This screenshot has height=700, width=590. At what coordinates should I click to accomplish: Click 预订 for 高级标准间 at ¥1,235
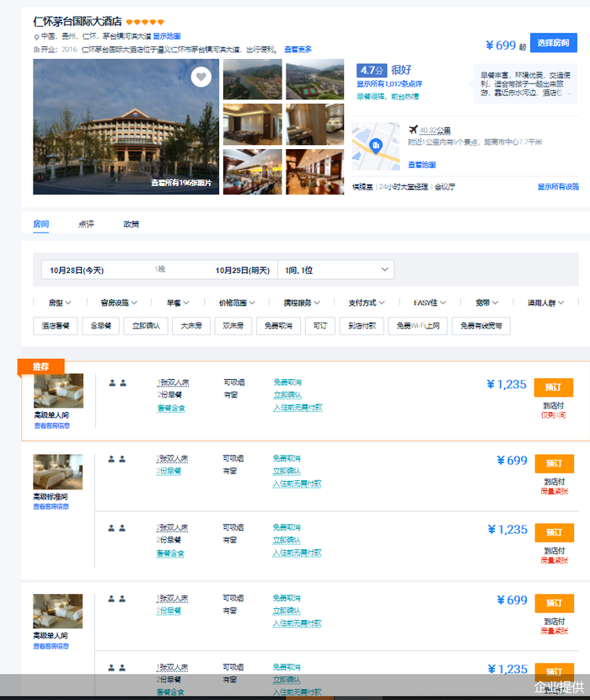pyautogui.click(x=555, y=532)
